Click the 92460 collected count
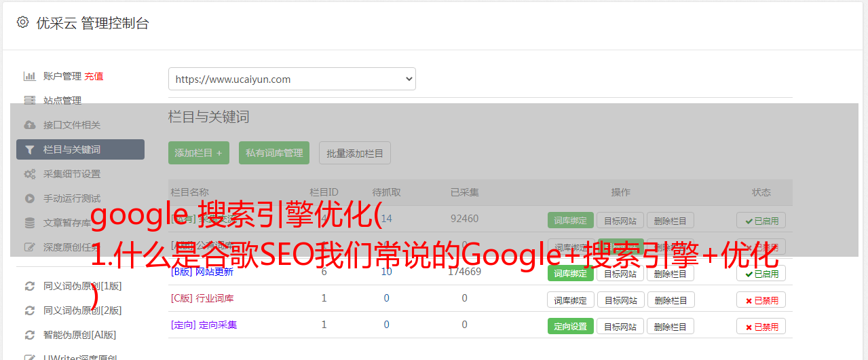 tap(464, 219)
